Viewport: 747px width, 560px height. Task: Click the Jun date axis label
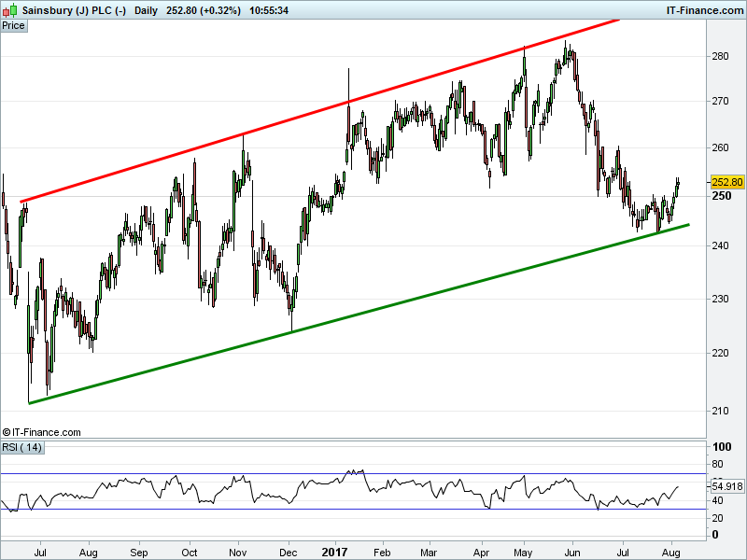coord(572,553)
